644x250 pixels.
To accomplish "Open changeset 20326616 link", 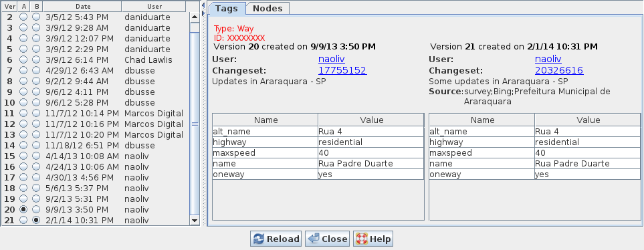I will pyautogui.click(x=559, y=70).
